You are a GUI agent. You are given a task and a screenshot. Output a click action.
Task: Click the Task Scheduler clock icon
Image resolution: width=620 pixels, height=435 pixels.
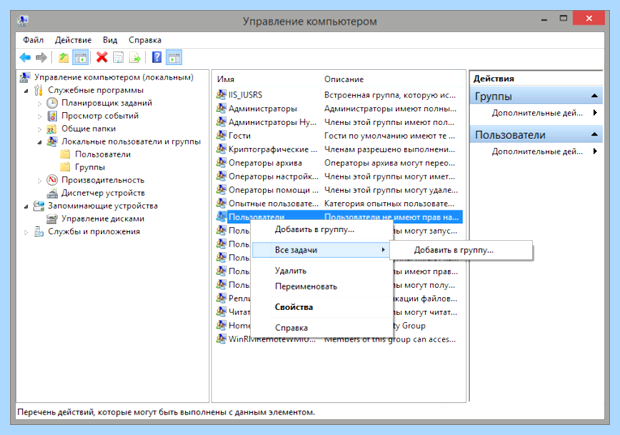click(x=52, y=103)
